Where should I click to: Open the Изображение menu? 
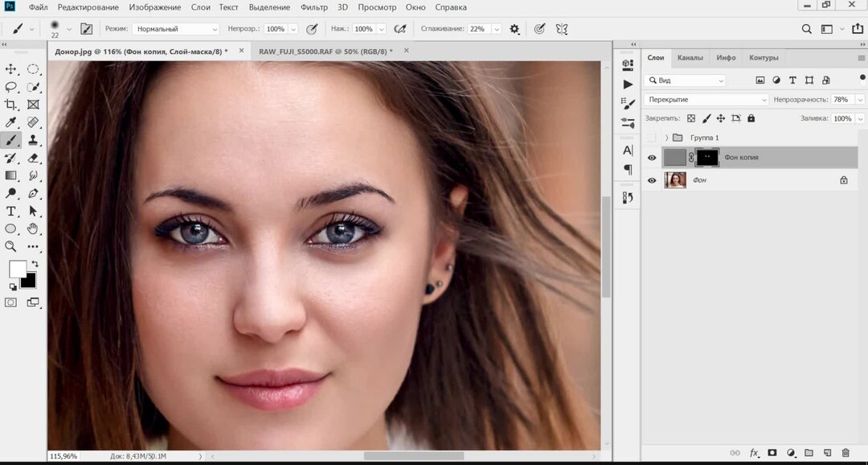(x=155, y=7)
